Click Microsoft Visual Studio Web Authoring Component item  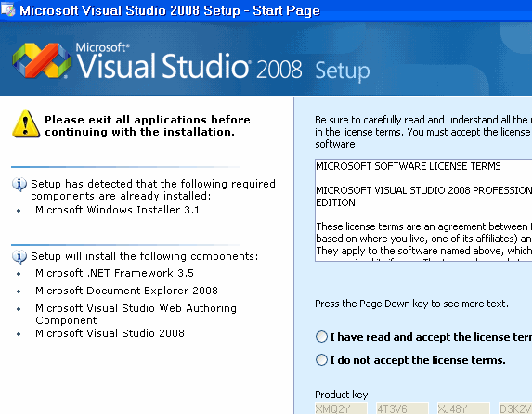136,314
